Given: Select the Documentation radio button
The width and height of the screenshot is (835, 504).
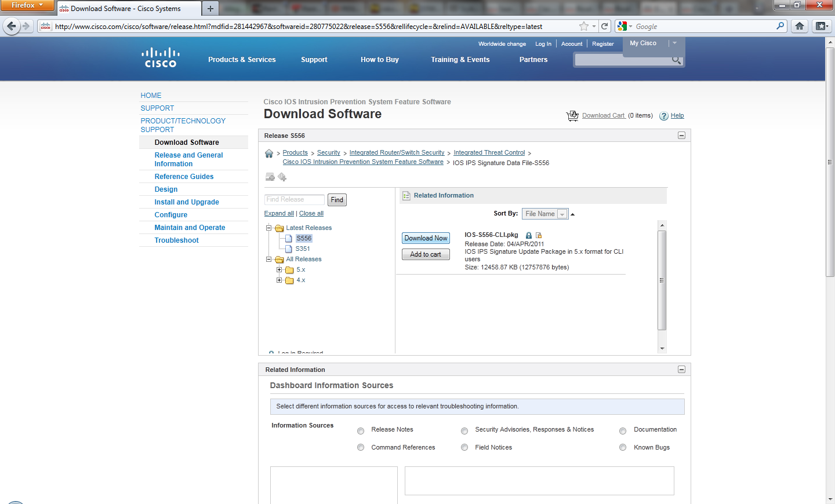Looking at the screenshot, I should 623,430.
